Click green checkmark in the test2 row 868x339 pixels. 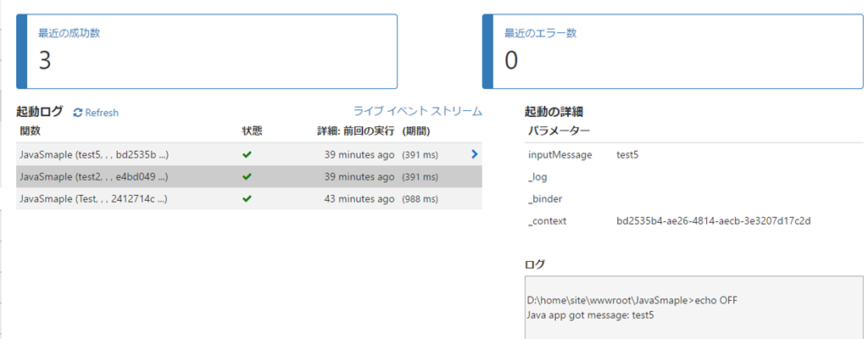tap(247, 176)
